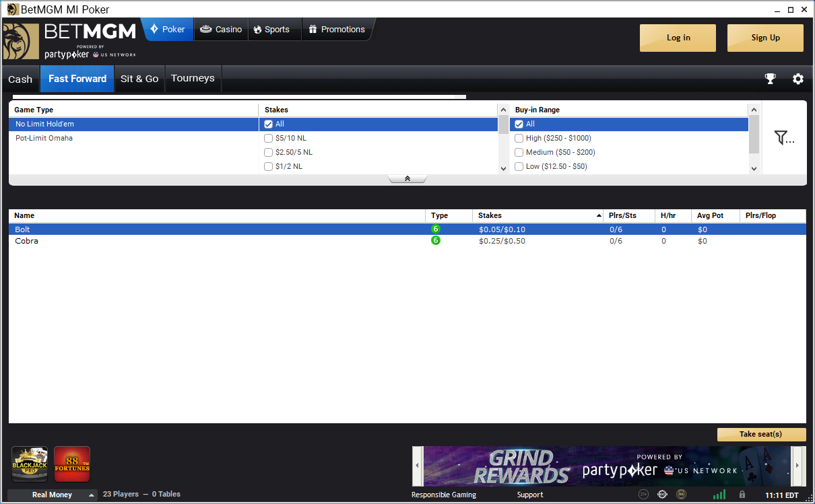Click the Take seat(s) button
The height and width of the screenshot is (504, 815).
tap(761, 435)
